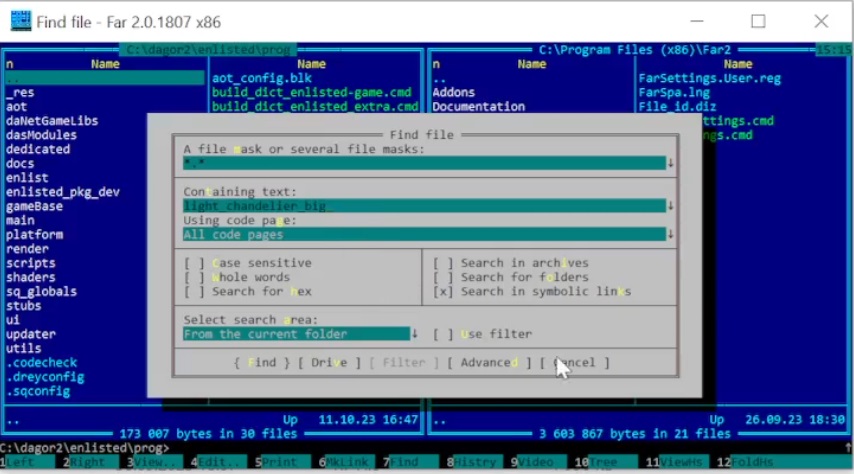Toggle the Search for folders checkbox
The image size is (854, 474).
tap(442, 277)
